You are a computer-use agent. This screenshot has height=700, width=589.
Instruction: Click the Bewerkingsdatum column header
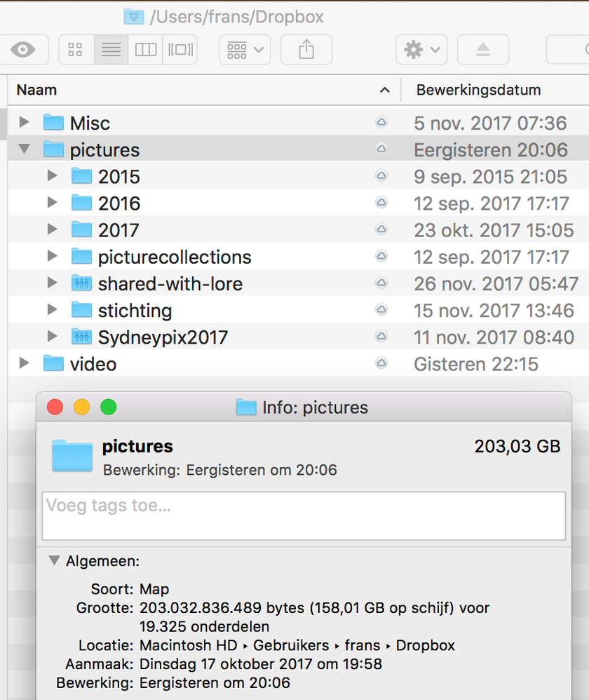(x=479, y=90)
